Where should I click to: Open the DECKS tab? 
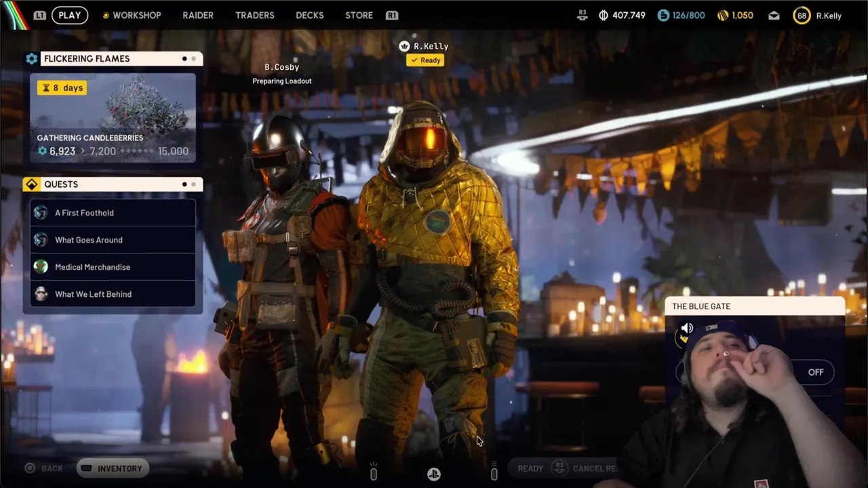pos(310,15)
